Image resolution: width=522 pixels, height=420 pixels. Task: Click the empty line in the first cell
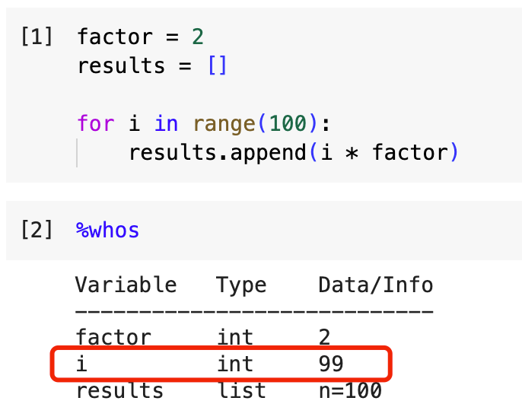[228, 94]
